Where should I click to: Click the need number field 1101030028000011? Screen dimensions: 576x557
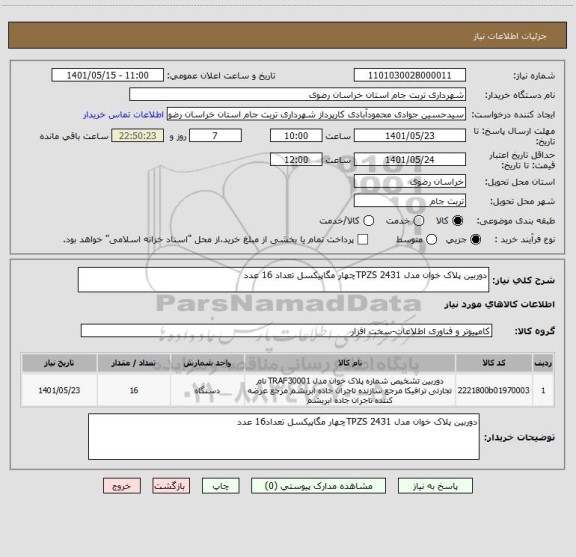point(410,75)
